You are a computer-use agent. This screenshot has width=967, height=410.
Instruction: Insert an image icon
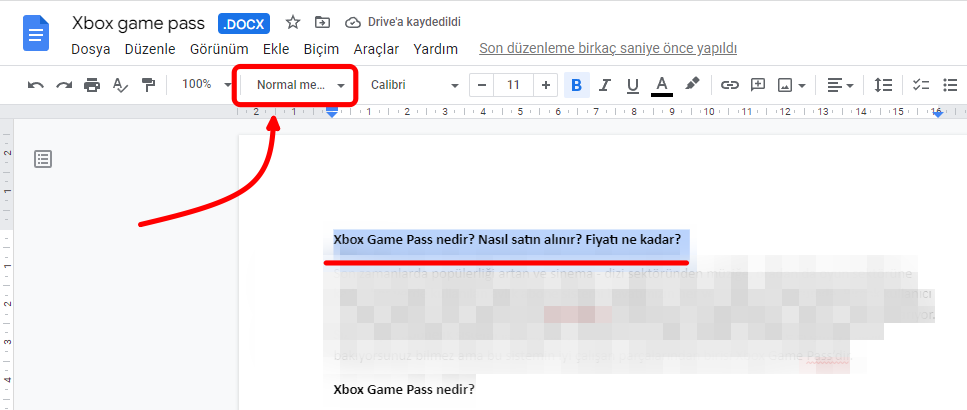point(785,85)
